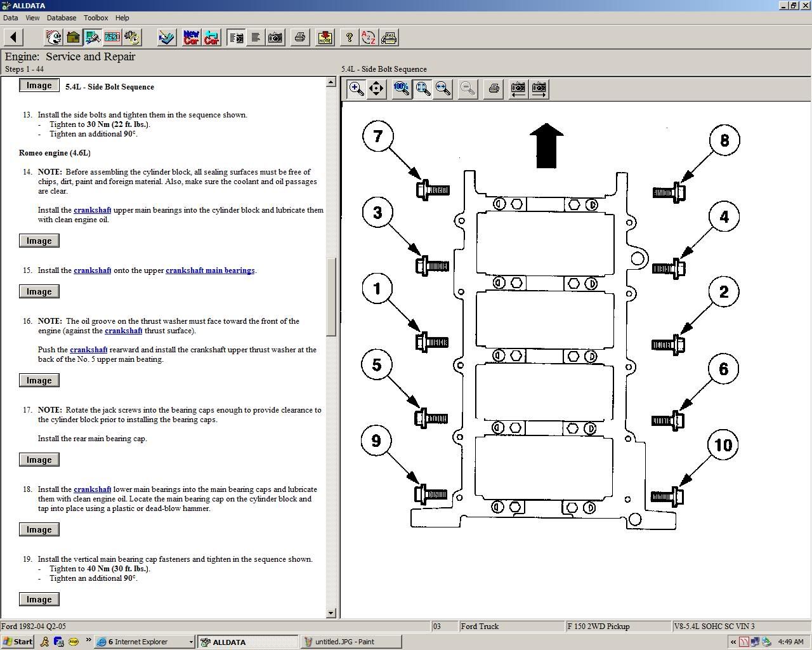Select the pan arrows tool in image viewer
The width and height of the screenshot is (812, 650).
coord(377,89)
